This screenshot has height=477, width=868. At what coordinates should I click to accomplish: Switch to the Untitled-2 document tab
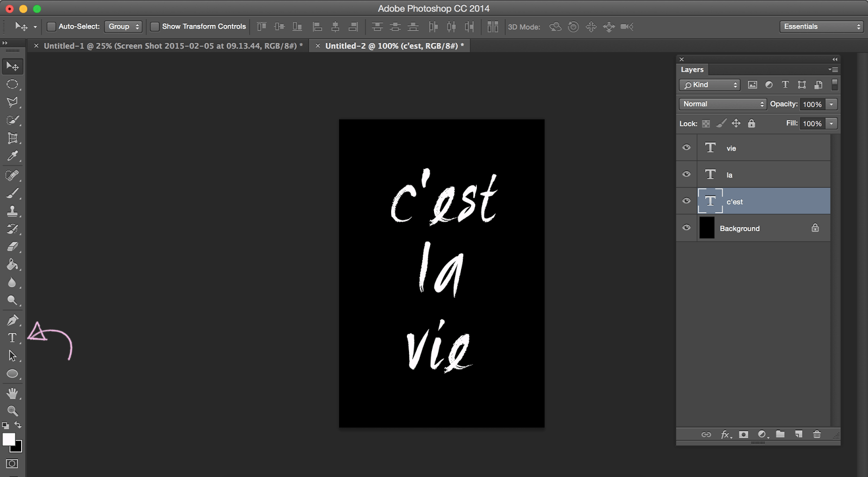394,46
